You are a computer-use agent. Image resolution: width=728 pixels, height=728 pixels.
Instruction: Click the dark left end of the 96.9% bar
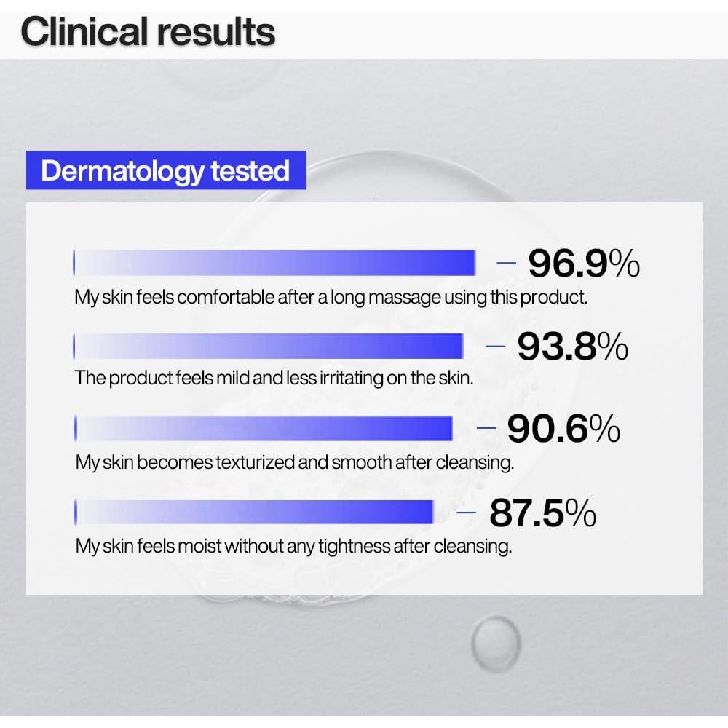[x=74, y=263]
